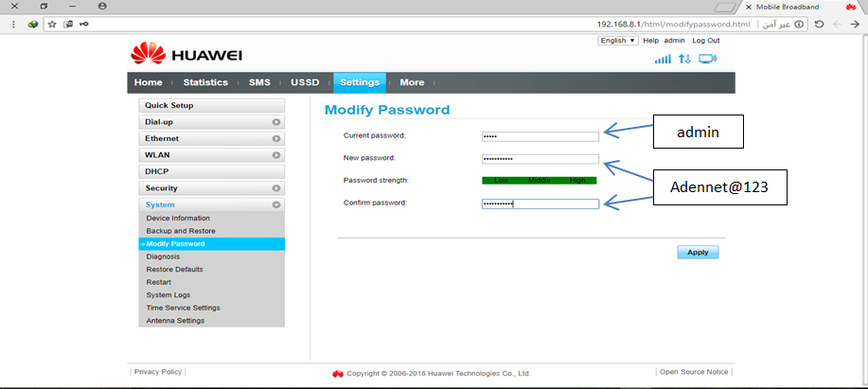Image resolution: width=868 pixels, height=389 pixels.
Task: Click the Chrome profile avatar icon
Action: [x=101, y=6]
